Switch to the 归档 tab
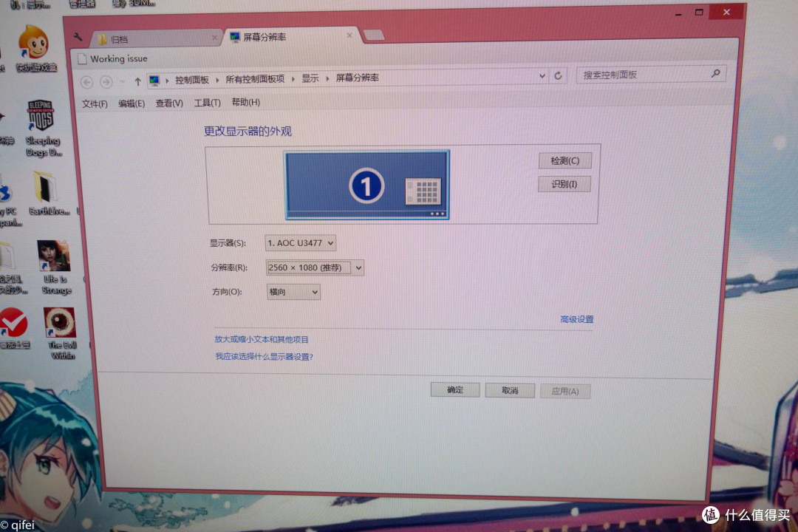This screenshot has width=798, height=532. (x=155, y=38)
